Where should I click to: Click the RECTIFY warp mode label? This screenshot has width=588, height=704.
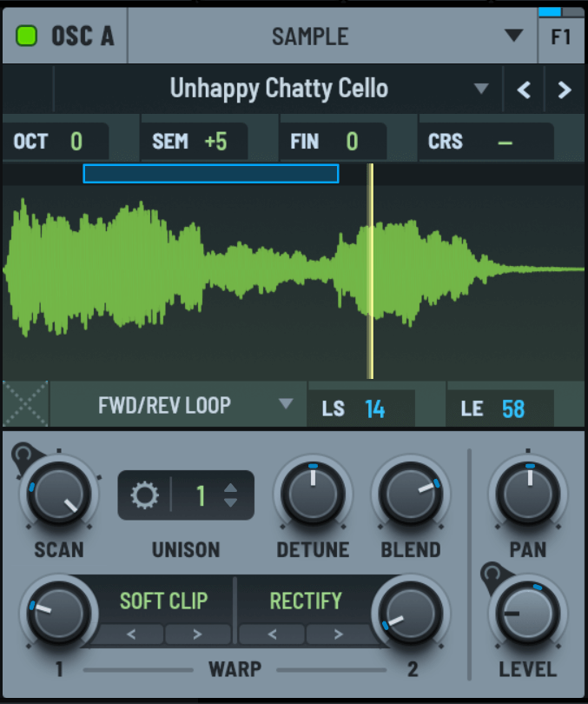tap(306, 601)
